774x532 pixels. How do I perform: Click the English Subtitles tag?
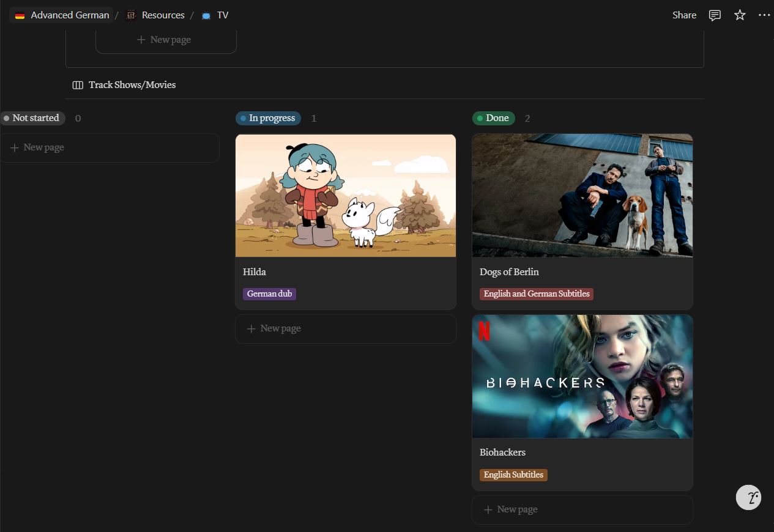(x=513, y=475)
